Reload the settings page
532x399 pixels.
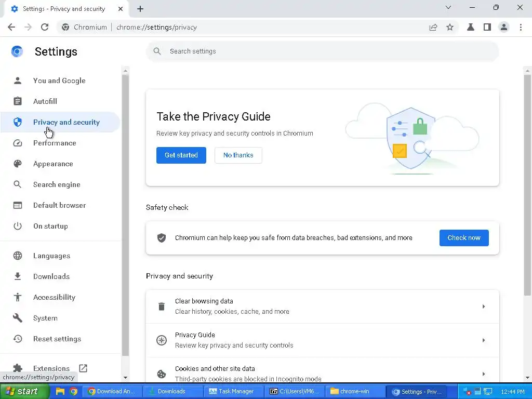(x=45, y=27)
